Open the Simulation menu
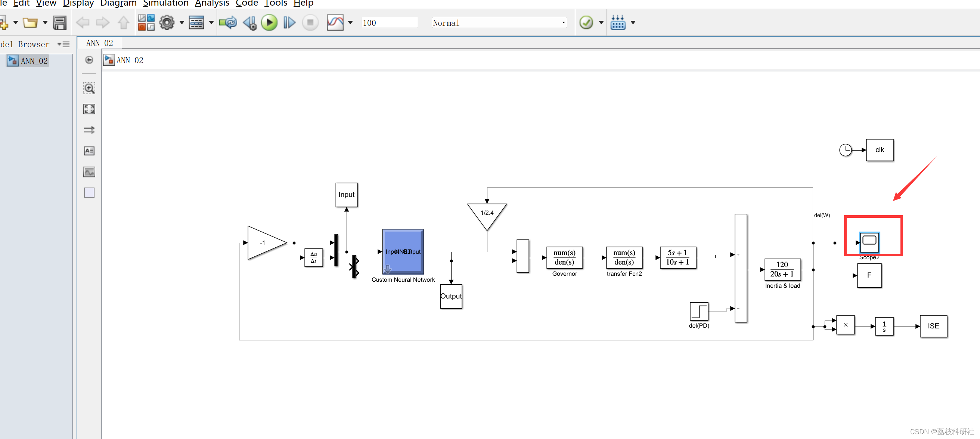 point(165,3)
